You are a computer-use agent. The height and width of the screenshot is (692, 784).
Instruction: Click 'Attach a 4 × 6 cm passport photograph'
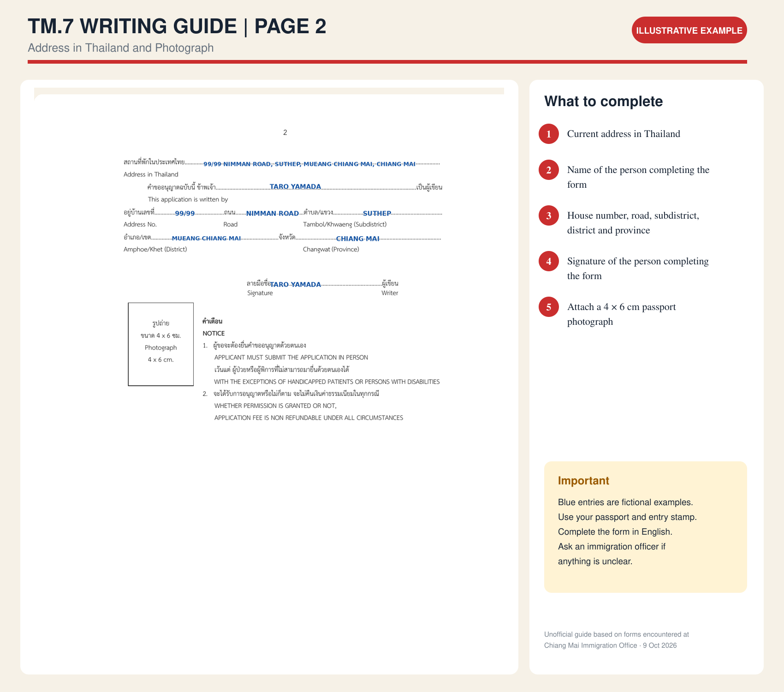[x=622, y=314]
